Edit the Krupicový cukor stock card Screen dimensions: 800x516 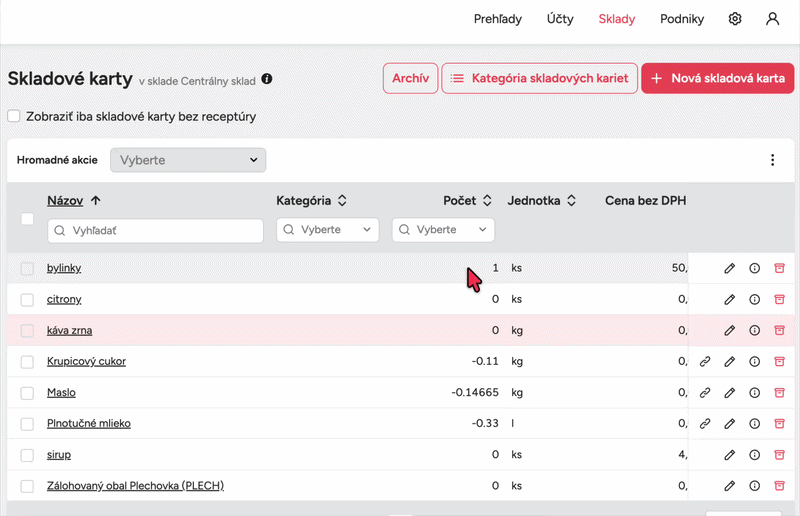click(730, 362)
